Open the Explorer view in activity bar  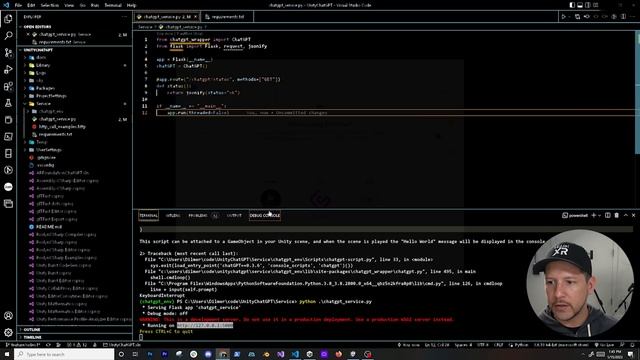pos(8,19)
